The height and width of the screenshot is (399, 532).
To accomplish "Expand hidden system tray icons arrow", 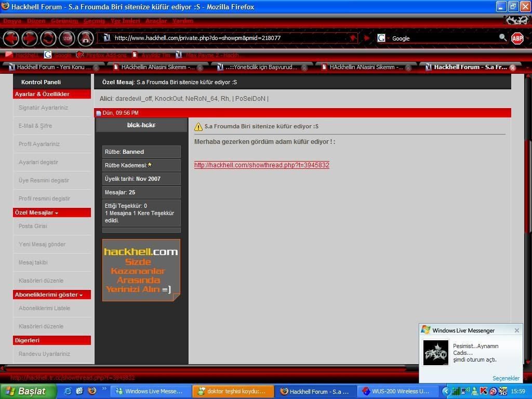I will tap(445, 392).
